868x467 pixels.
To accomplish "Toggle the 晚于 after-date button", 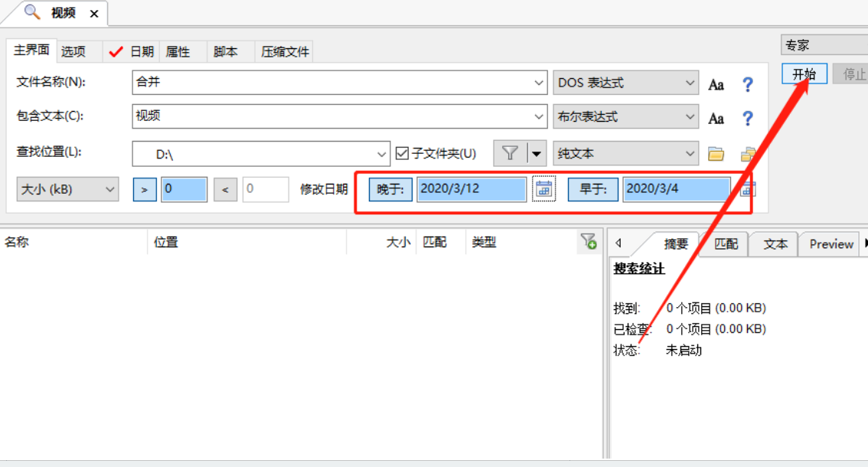I will [x=390, y=189].
